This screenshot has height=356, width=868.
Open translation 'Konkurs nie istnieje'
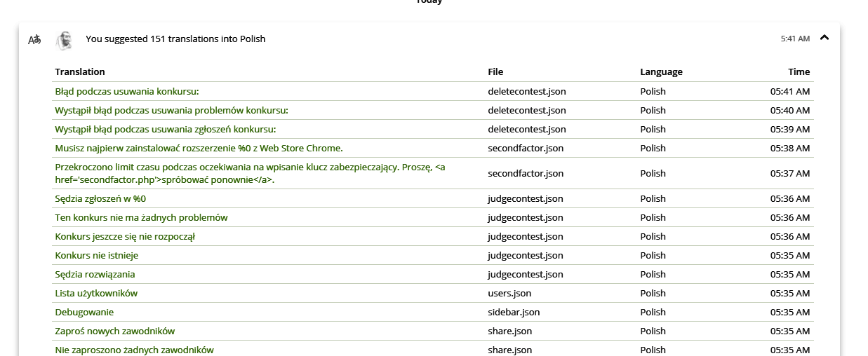coord(97,255)
